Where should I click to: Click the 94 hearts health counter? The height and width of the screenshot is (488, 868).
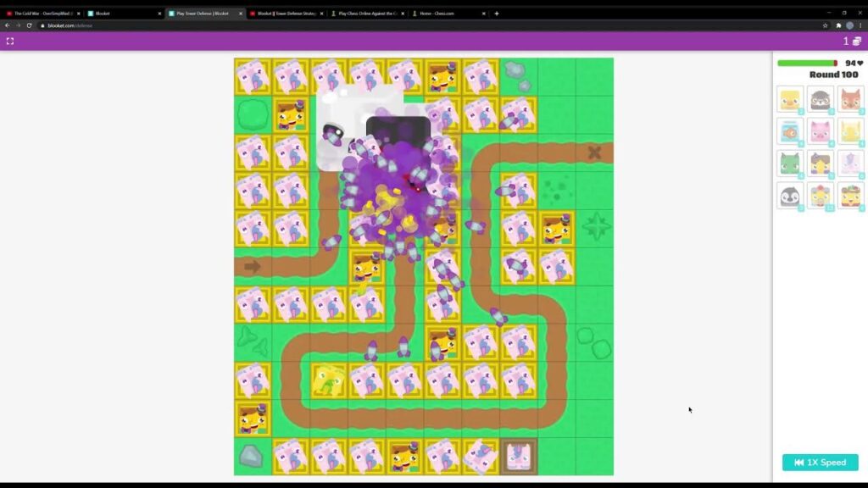pyautogui.click(x=854, y=63)
